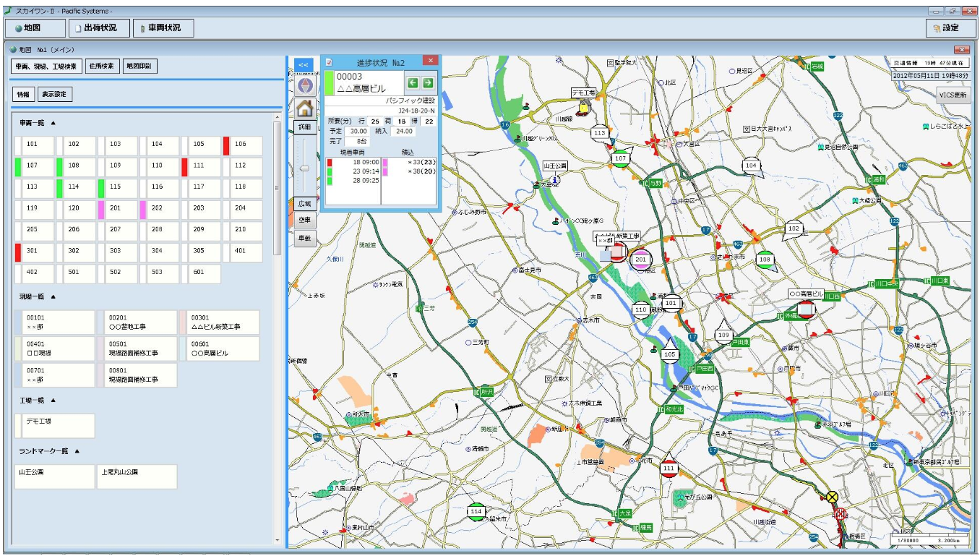The height and width of the screenshot is (556, 980).
Task: Open the 車両状況 tab
Action: coord(163,28)
